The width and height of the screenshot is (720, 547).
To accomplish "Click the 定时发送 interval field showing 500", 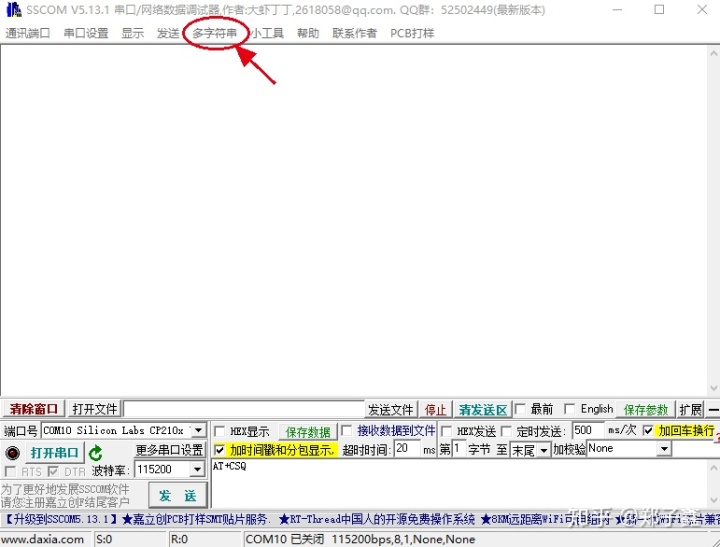I will point(588,430).
